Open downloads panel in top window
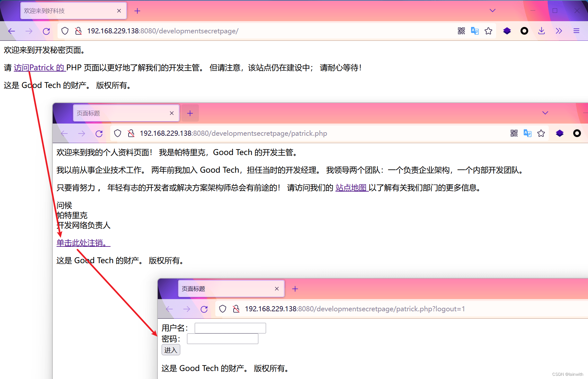The height and width of the screenshot is (379, 588). [x=542, y=31]
